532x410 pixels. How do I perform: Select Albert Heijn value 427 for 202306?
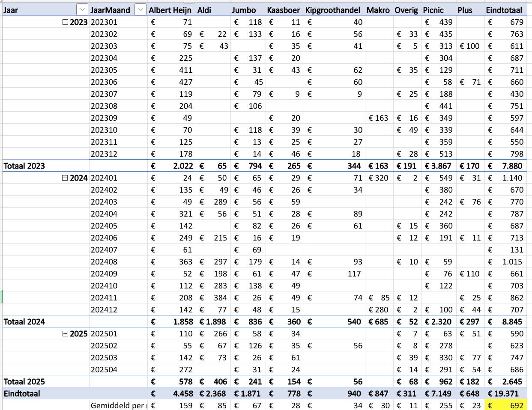coord(185,82)
